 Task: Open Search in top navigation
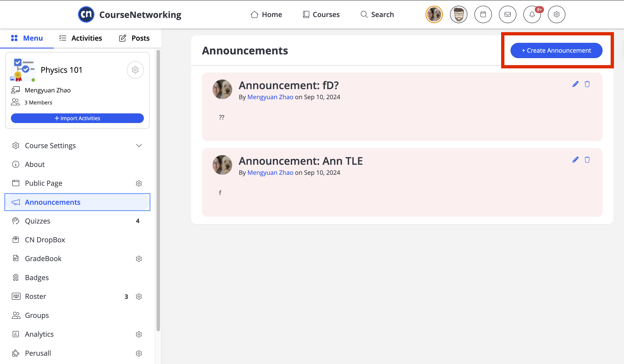pos(377,15)
